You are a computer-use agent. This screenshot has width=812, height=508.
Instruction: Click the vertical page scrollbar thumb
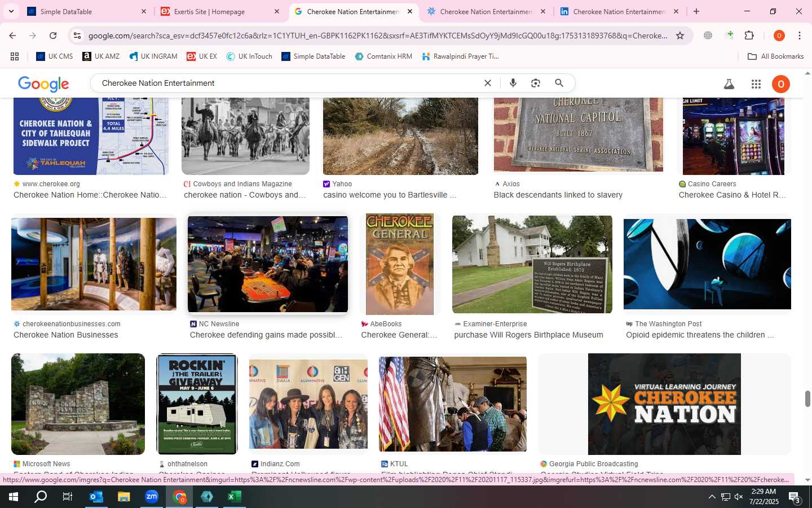(x=807, y=398)
